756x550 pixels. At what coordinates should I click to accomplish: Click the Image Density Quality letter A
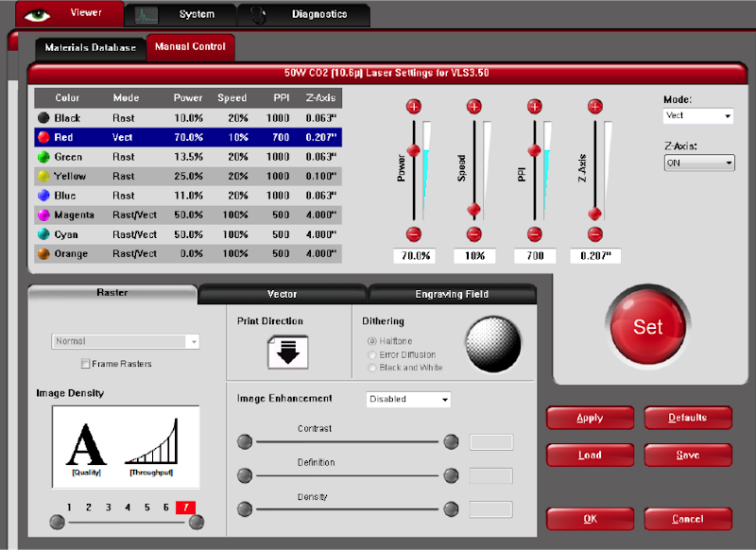86,444
